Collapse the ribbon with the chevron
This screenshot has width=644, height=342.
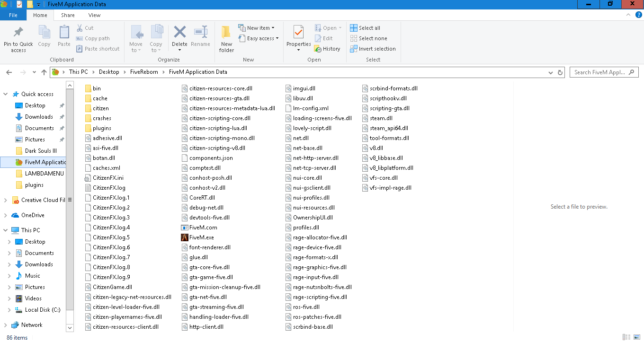click(x=627, y=15)
